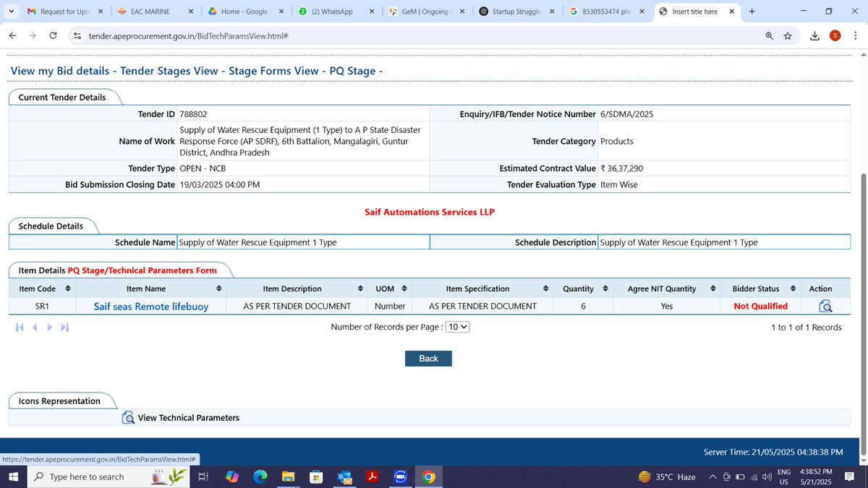Show hidden system tray icons
Image resolution: width=868 pixels, height=488 pixels.
(713, 477)
